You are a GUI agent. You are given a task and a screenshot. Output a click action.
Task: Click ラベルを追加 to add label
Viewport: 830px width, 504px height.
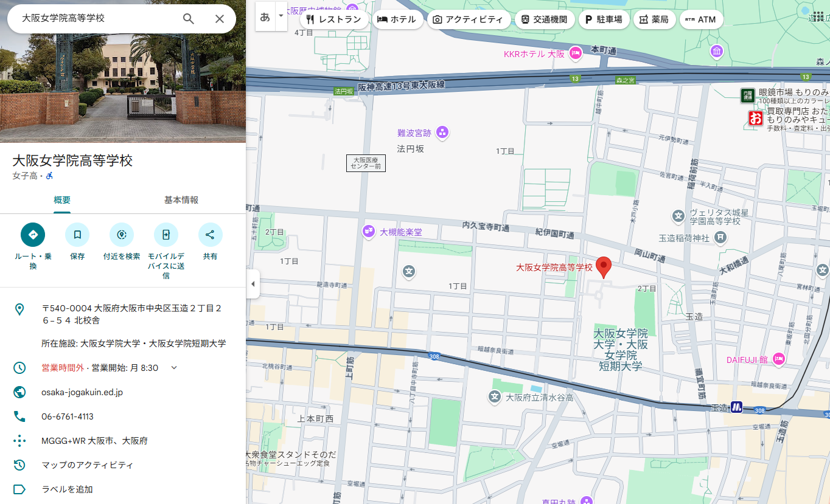click(67, 489)
